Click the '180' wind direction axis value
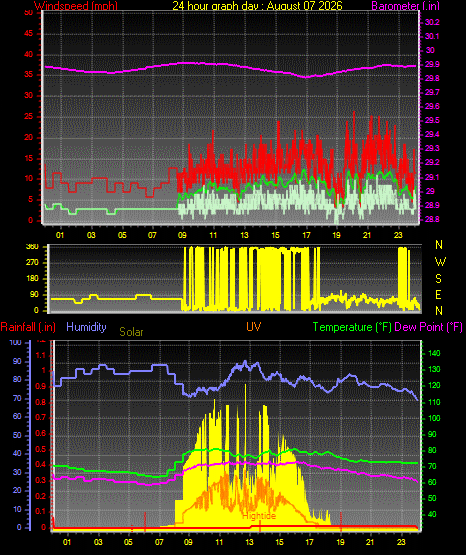Screen dimensions: 466x555 point(32,278)
